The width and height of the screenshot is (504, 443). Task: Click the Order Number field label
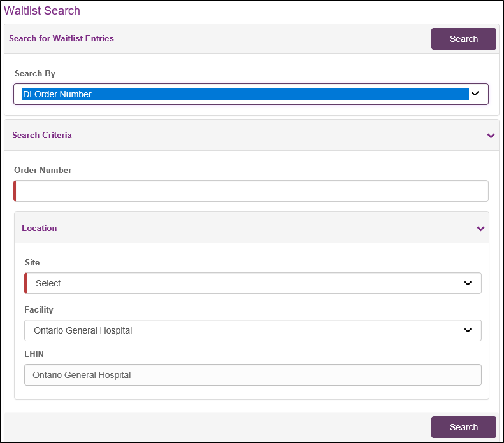click(x=43, y=170)
